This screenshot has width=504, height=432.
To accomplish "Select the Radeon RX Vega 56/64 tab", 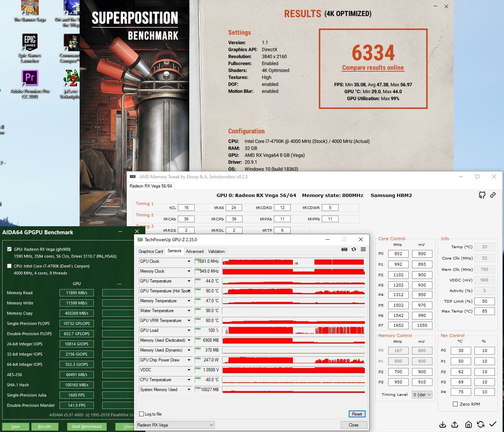I will click(x=151, y=186).
